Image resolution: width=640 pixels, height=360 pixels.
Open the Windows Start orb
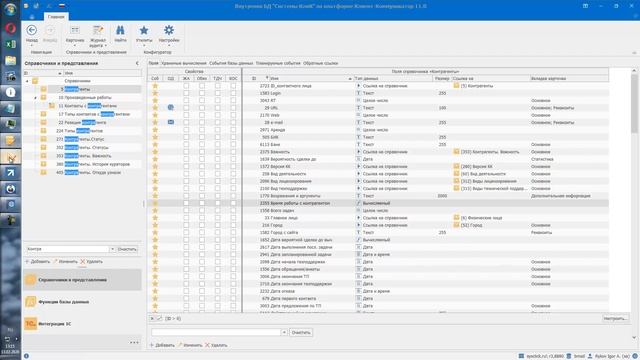pos(11,9)
